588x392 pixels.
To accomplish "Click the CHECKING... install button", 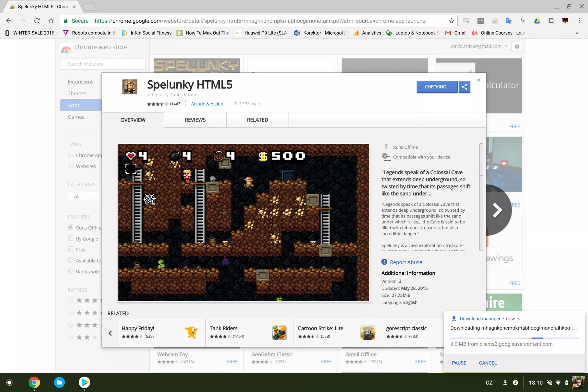I will tap(437, 87).
